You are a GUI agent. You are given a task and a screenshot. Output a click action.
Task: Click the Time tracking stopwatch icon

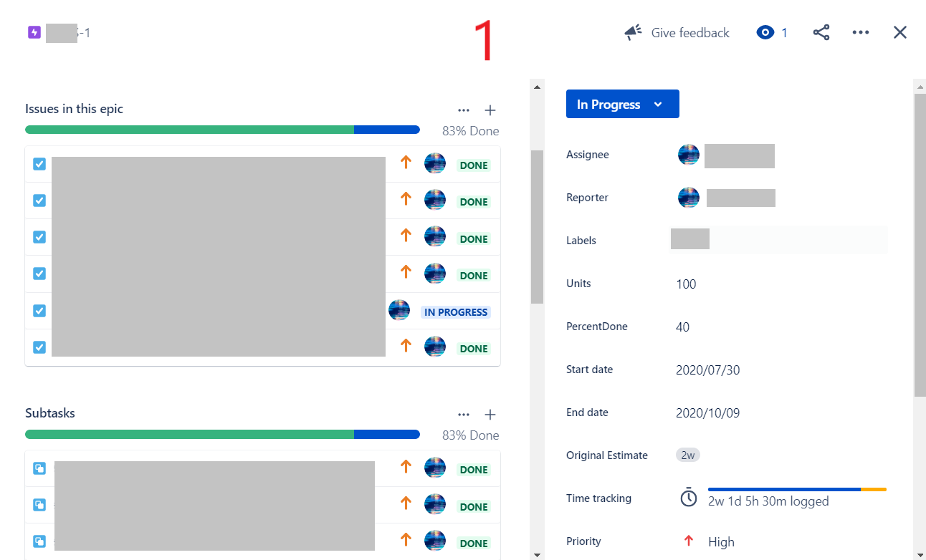click(689, 498)
